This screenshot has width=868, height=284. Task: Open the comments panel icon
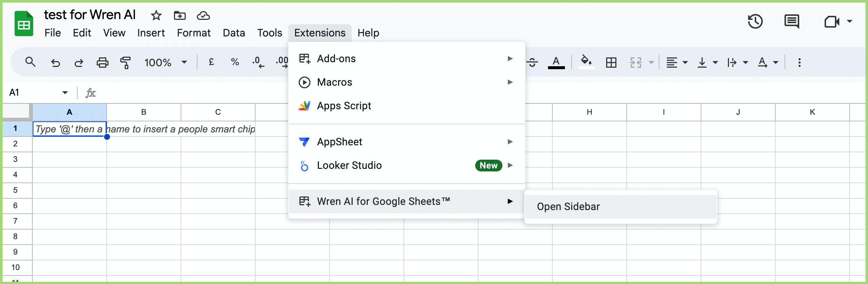click(791, 21)
